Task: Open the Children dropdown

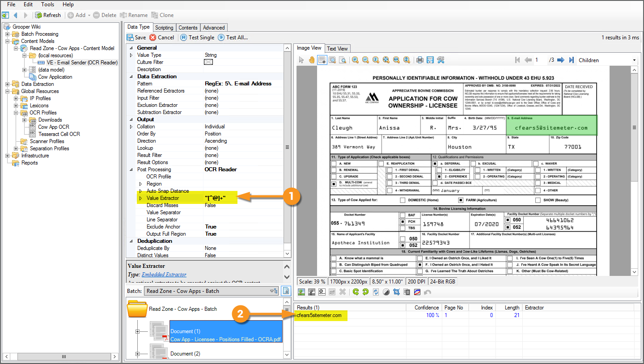Action: click(634, 60)
